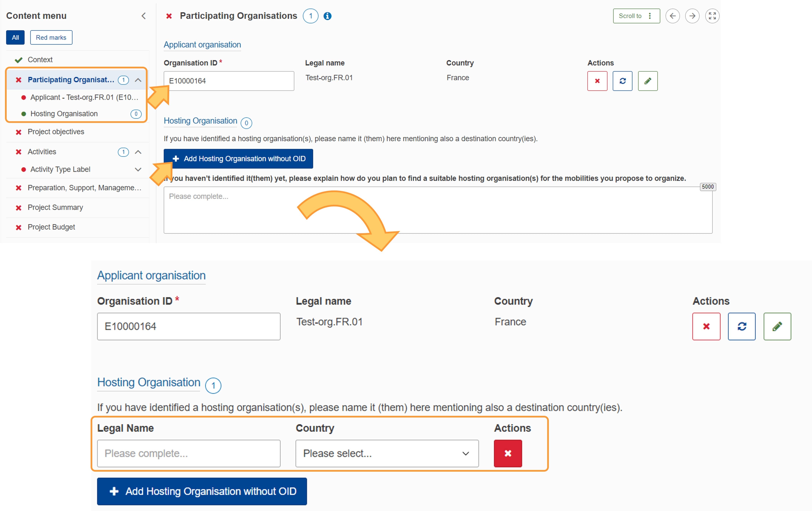Click Applicant organisation heading link in upper panel
The width and height of the screenshot is (812, 511).
pos(202,45)
